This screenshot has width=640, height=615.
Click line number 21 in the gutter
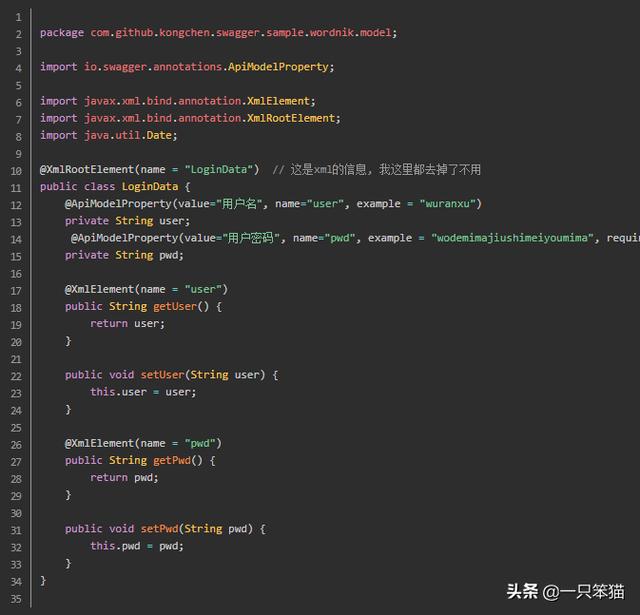point(16,359)
